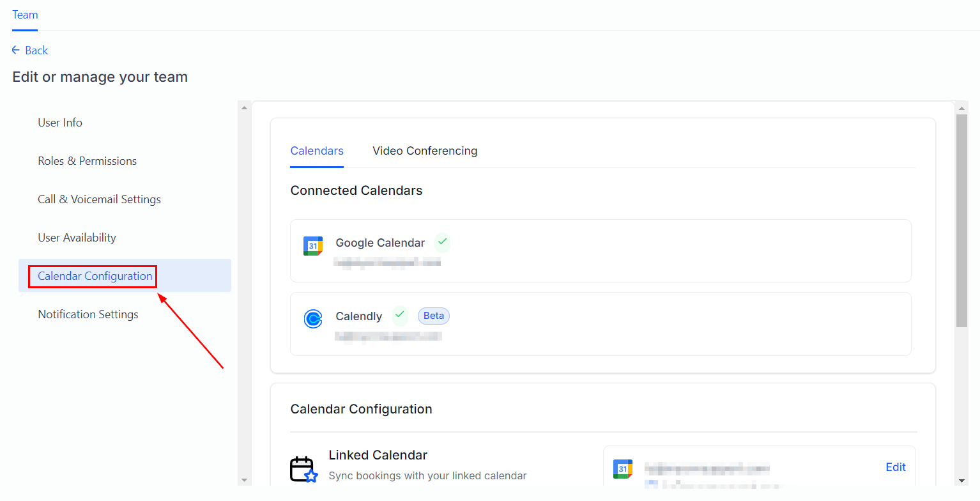The width and height of the screenshot is (980, 501).
Task: Open the Team tab
Action: point(25,15)
